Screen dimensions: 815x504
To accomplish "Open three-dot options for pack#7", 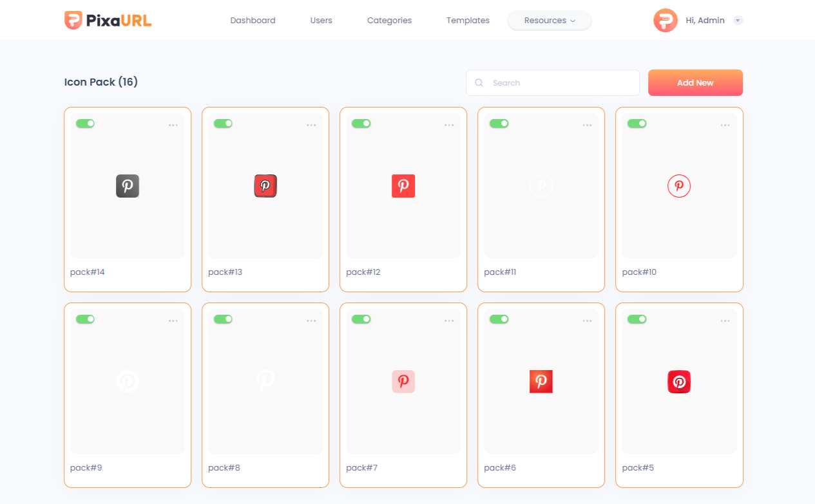I will click(x=449, y=321).
